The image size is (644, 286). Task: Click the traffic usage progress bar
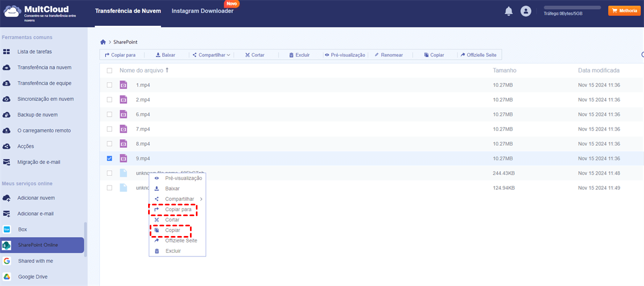tap(572, 8)
